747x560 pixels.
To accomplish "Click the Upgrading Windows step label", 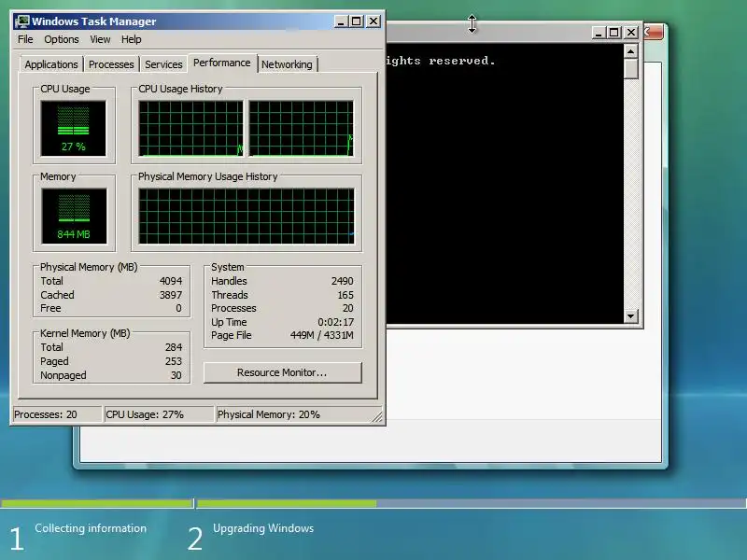I will [263, 528].
